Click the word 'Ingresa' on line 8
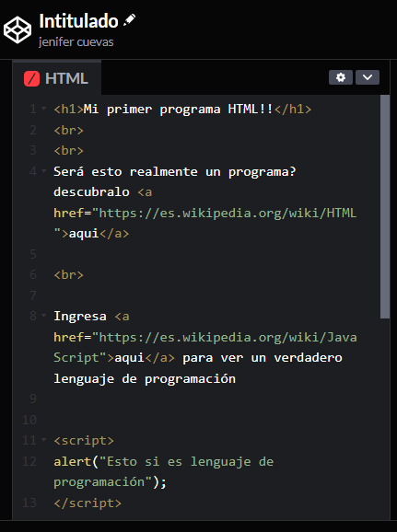397x532 pixels. 80,317
